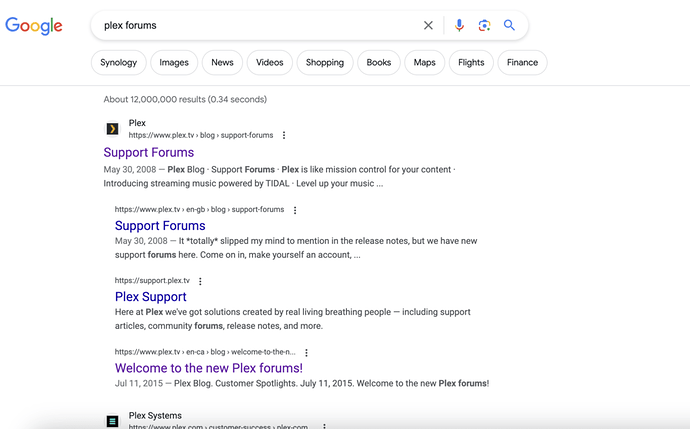The height and width of the screenshot is (429, 690).
Task: Open the Finance filter chip
Action: pyautogui.click(x=522, y=62)
